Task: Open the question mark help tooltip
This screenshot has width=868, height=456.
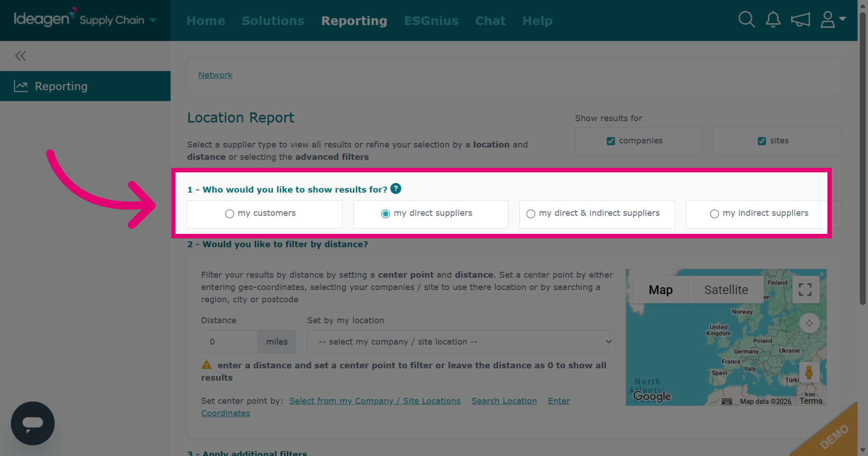Action: point(396,189)
